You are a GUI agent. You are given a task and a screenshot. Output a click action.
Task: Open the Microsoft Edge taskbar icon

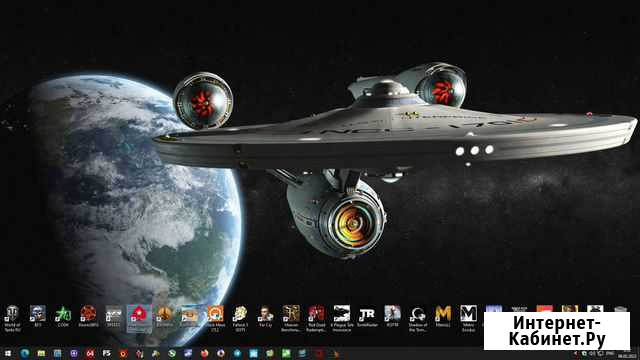coord(24,353)
